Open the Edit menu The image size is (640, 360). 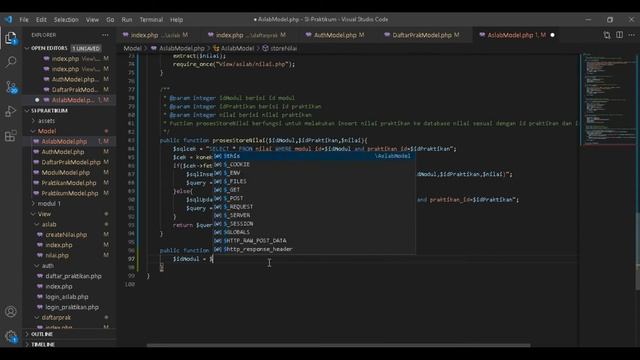(41, 20)
